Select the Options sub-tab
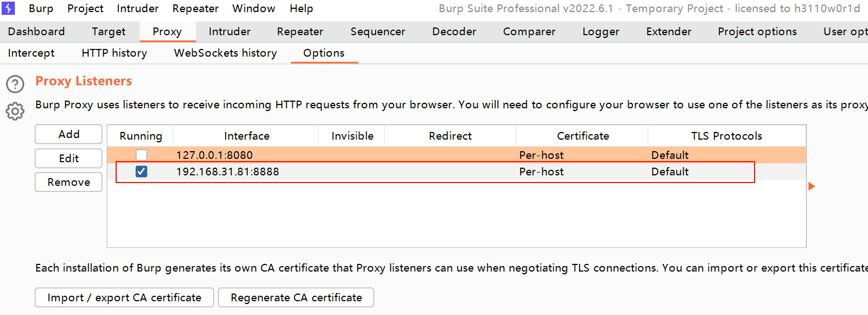 pyautogui.click(x=324, y=53)
